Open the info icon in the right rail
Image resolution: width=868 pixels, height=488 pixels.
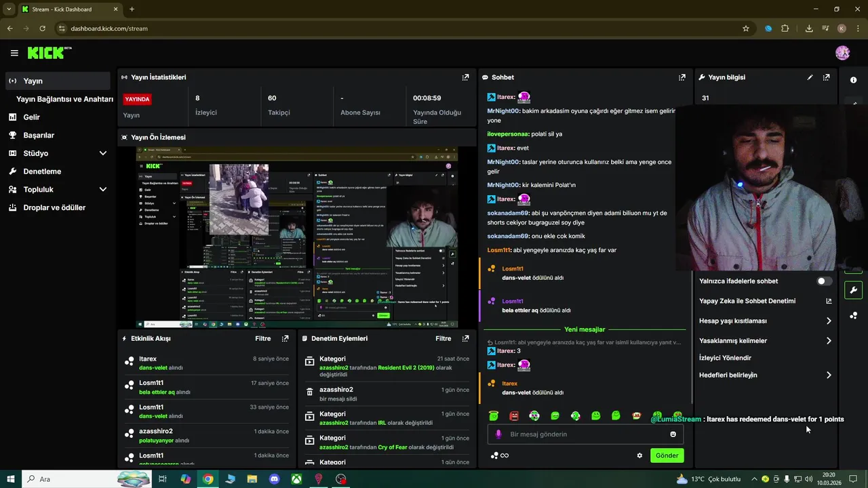click(x=854, y=80)
